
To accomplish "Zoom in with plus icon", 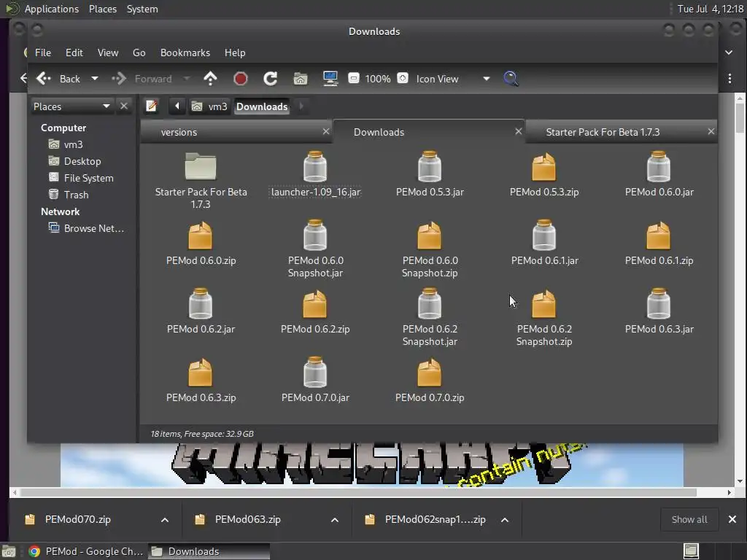I will (x=403, y=78).
